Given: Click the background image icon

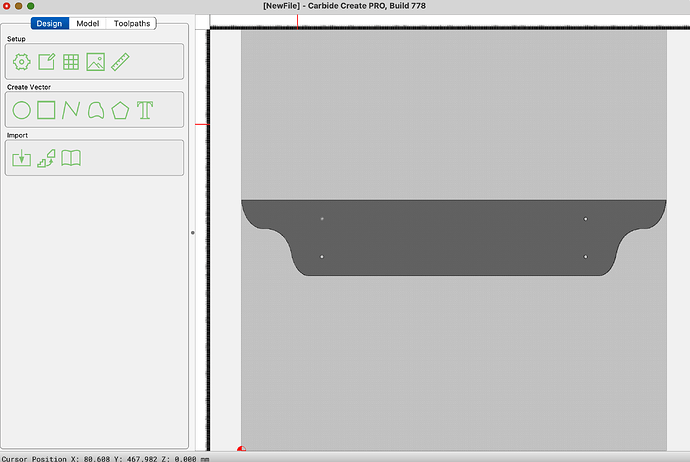Looking at the screenshot, I should 95,62.
